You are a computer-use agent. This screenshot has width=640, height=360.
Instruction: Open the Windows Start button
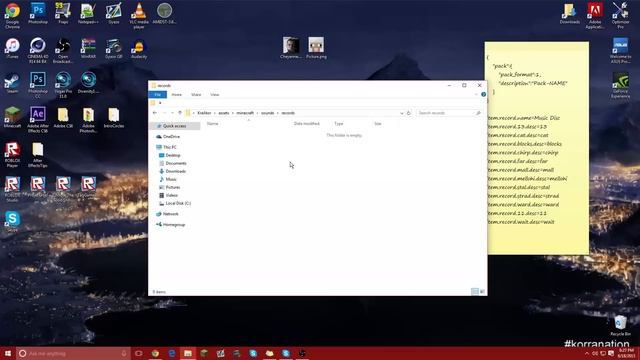pos(8,353)
